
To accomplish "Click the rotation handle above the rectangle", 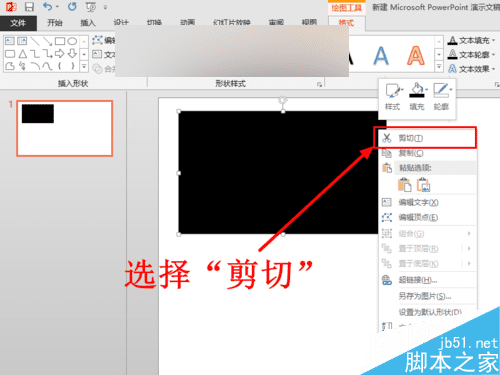I will [x=283, y=100].
